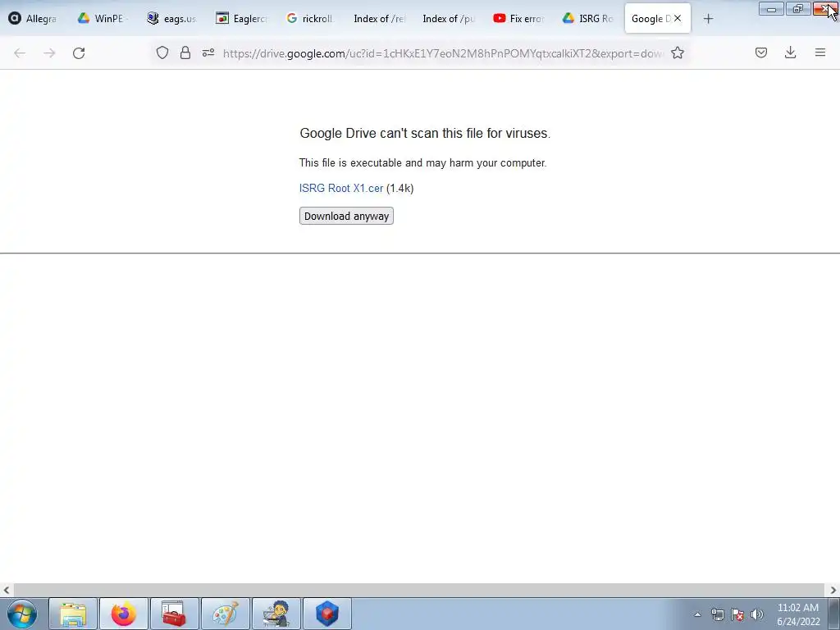The height and width of the screenshot is (630, 840).
Task: Minimize the Firefox window
Action: (771, 8)
